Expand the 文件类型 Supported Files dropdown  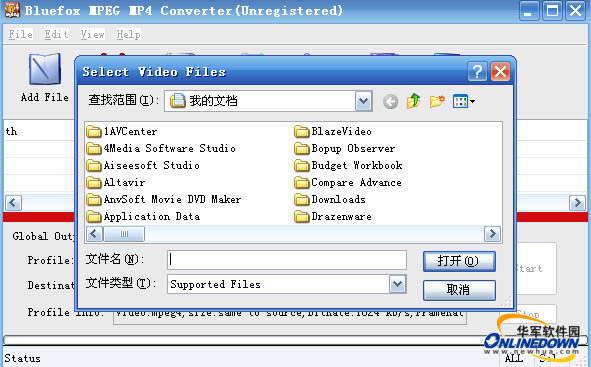(x=397, y=284)
